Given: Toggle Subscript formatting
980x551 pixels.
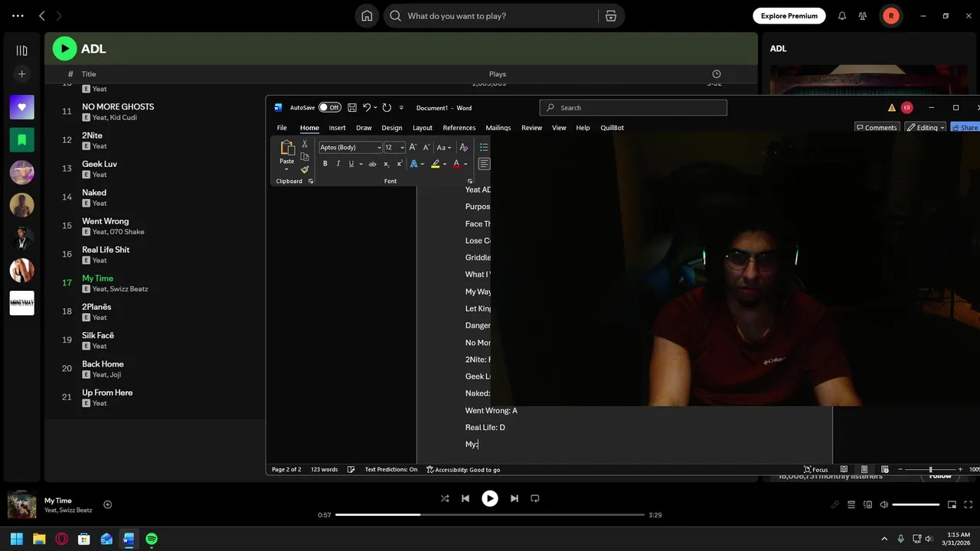Looking at the screenshot, I should click(x=386, y=164).
